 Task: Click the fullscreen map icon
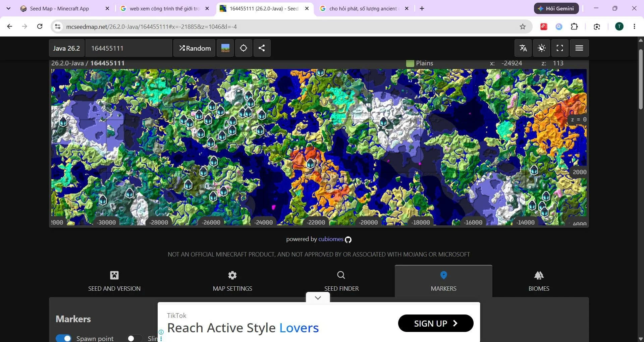560,48
